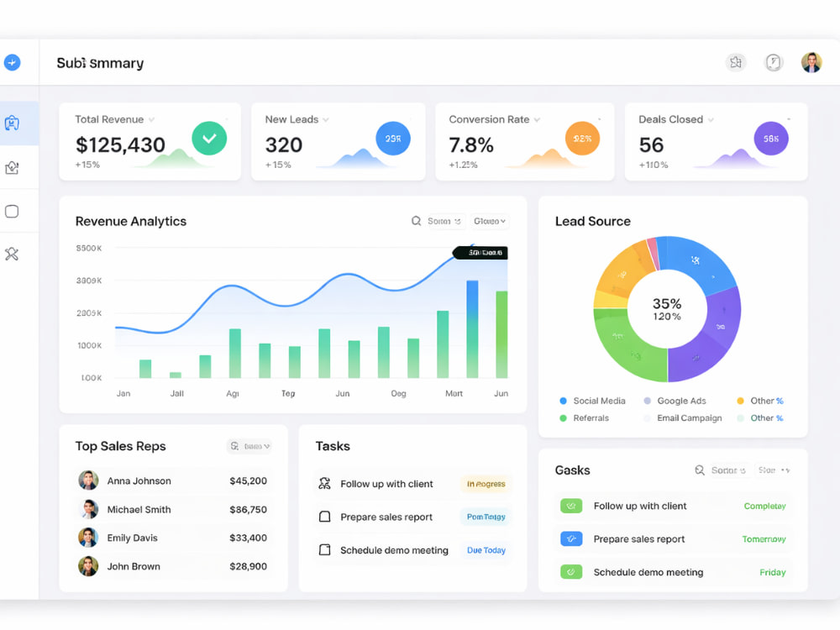This screenshot has width=840, height=630.
Task: Click the black tooltip marker on the revenue line
Action: coord(480,252)
